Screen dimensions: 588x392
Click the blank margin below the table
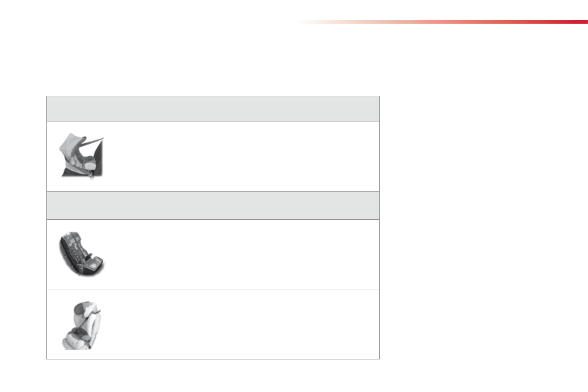coord(212,375)
